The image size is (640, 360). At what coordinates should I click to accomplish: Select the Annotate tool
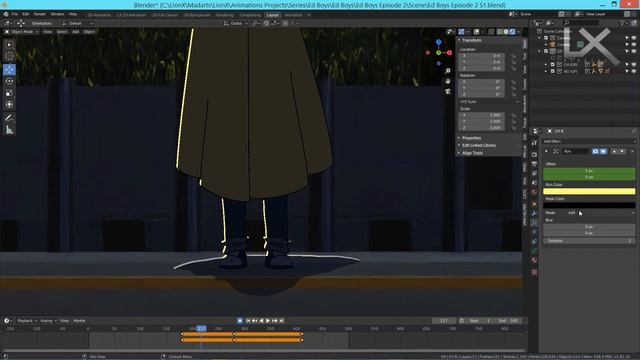click(9, 118)
